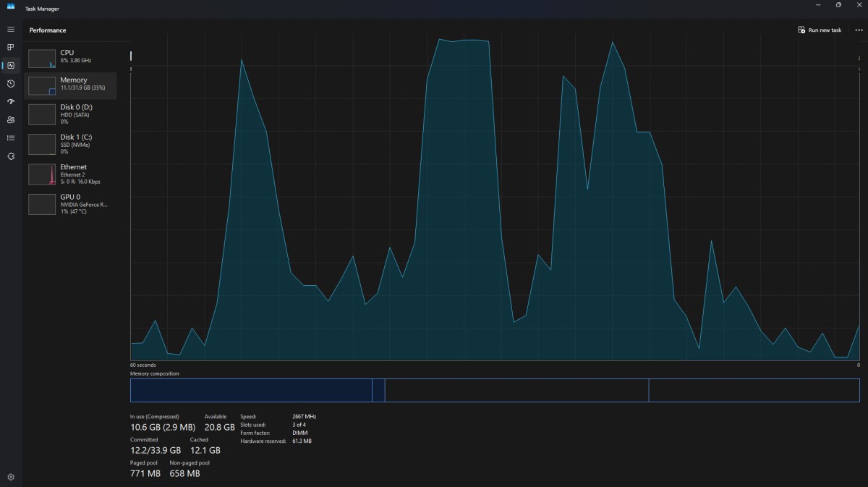Minimize the Task Manager window
Viewport: 868px width, 487px height.
coord(817,5)
